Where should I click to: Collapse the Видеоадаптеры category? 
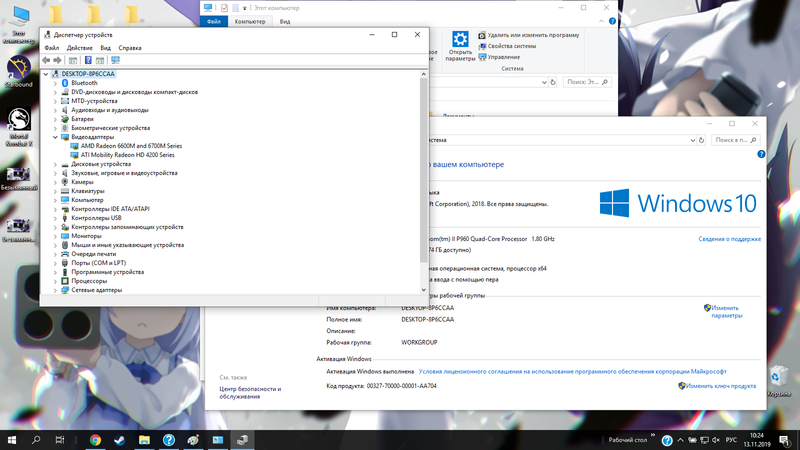click(56, 137)
